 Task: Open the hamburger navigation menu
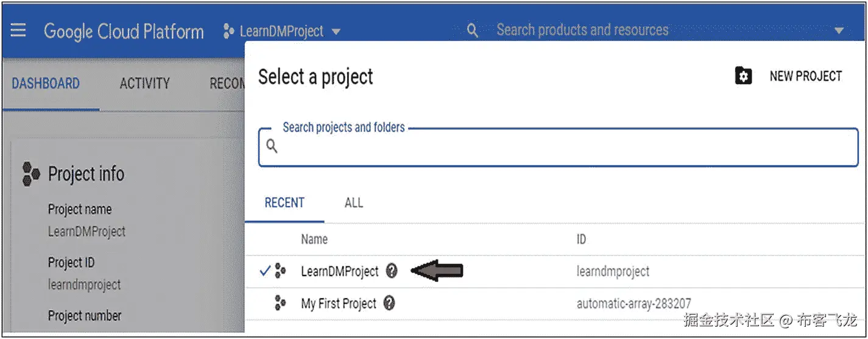click(18, 30)
